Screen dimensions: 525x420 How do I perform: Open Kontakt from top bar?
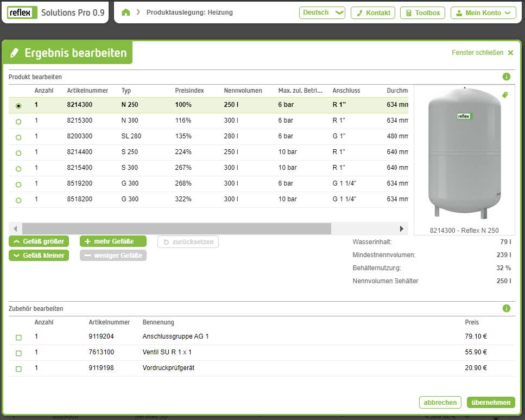[x=373, y=12]
